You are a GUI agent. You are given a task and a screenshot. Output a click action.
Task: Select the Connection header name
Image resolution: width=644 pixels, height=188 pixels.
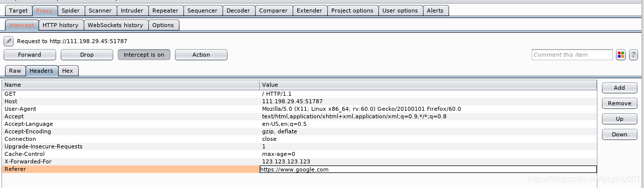tap(20, 139)
